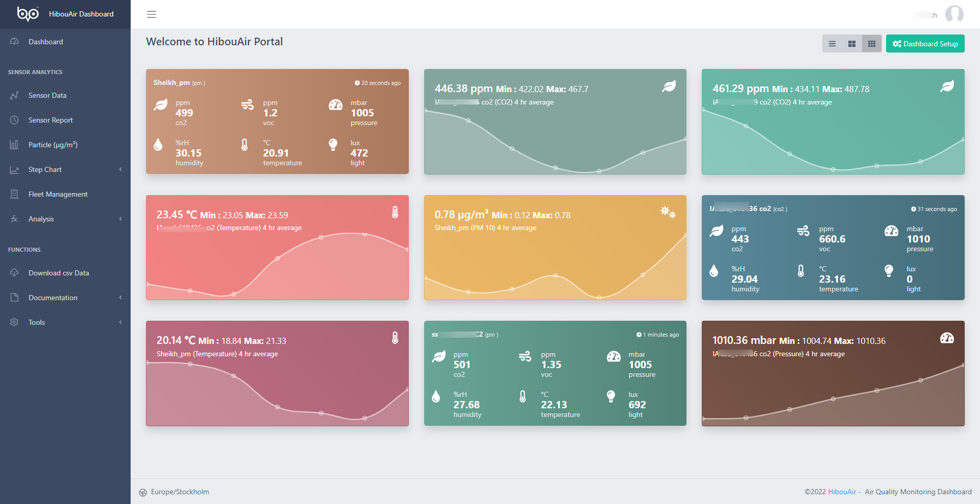The image size is (980, 504).
Task: Click the leaf icon on 461.29 ppm card
Action: click(x=947, y=86)
